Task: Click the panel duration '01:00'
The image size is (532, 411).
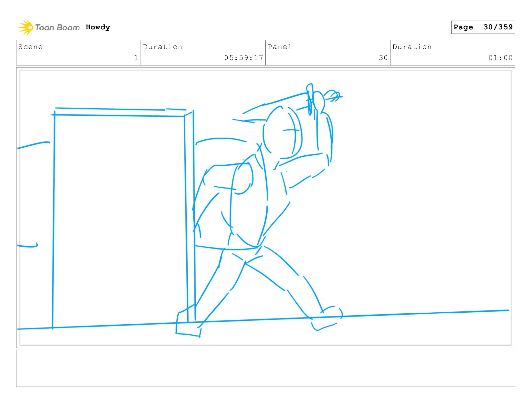Action: (x=500, y=58)
